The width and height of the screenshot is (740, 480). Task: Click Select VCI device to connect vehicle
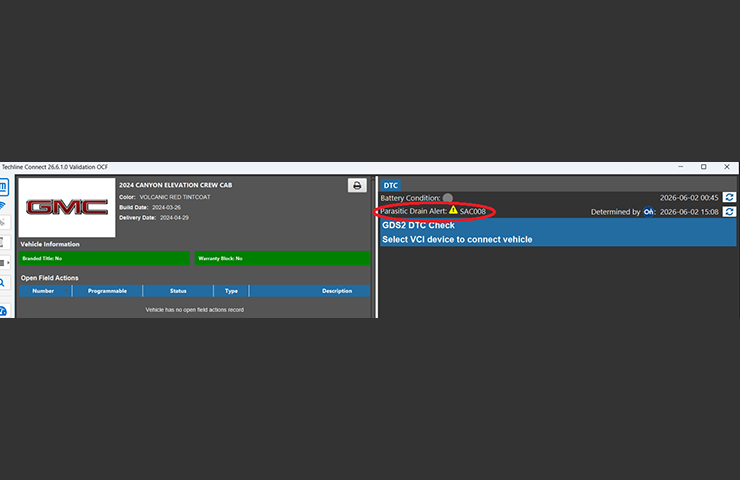(x=457, y=239)
